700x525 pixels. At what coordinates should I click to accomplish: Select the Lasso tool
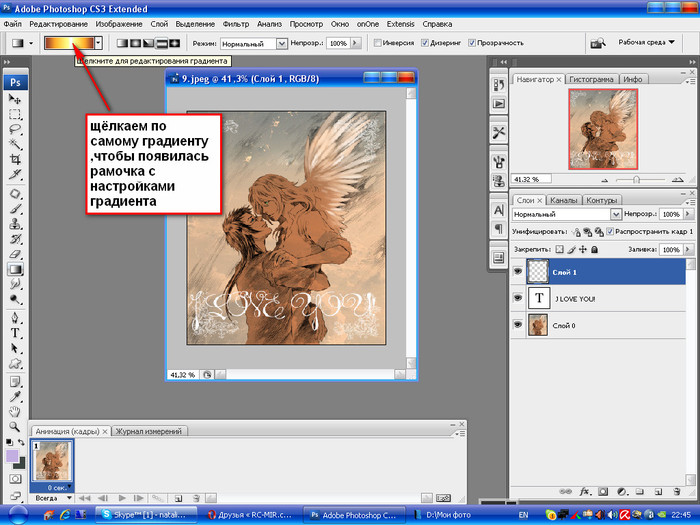(15, 129)
